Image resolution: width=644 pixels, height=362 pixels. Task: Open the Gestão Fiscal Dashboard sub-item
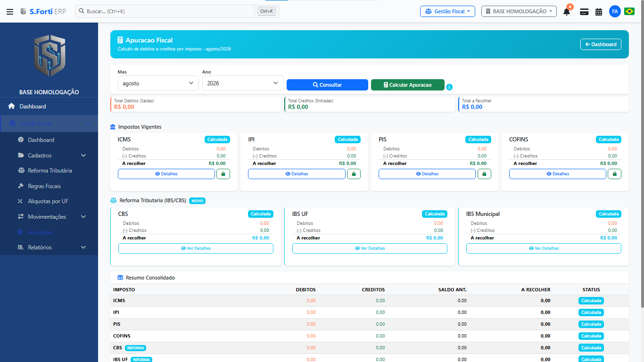coord(49,140)
